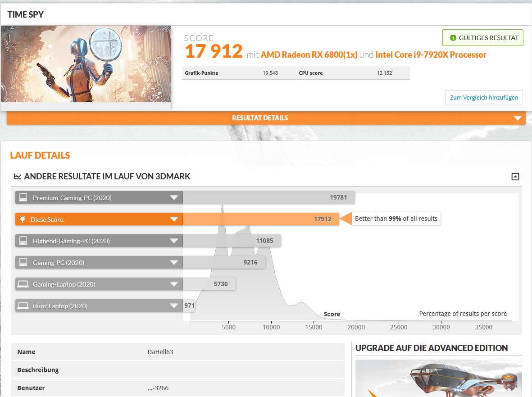Click the user name DaHell63
The width and height of the screenshot is (532, 397).
point(160,352)
